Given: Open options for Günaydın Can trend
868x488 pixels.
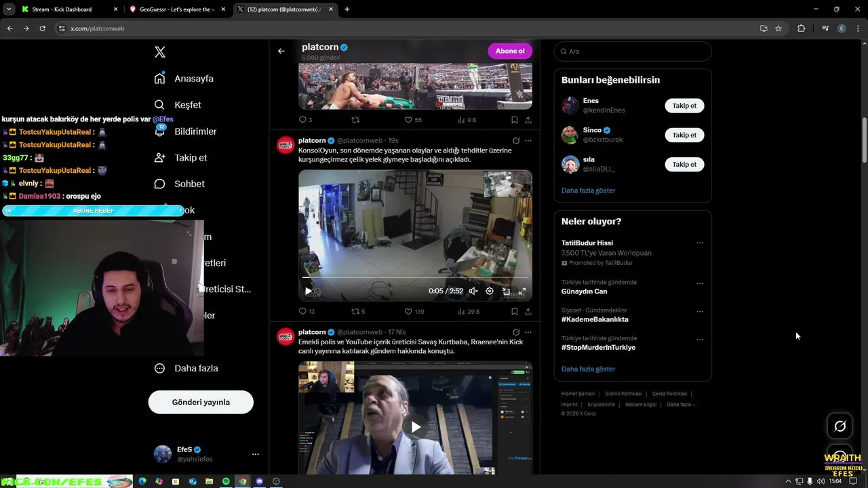Looking at the screenshot, I should [x=700, y=283].
